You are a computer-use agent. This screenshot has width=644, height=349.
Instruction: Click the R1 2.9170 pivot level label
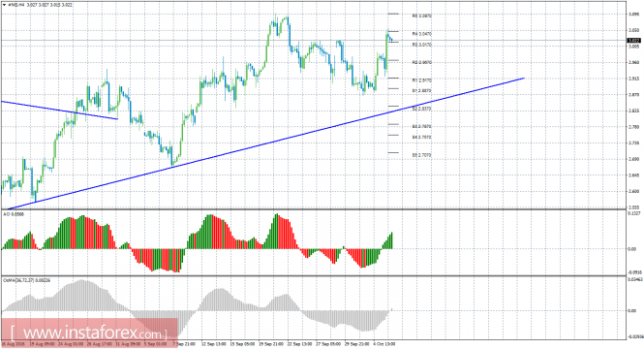pyautogui.click(x=422, y=80)
